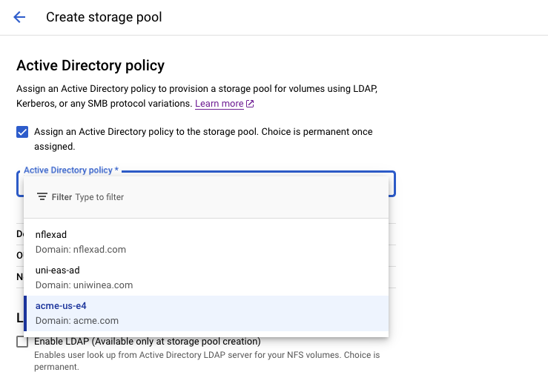Uncheck Assign an Active Directory policy checkbox
The image size is (548, 392).
click(22, 132)
